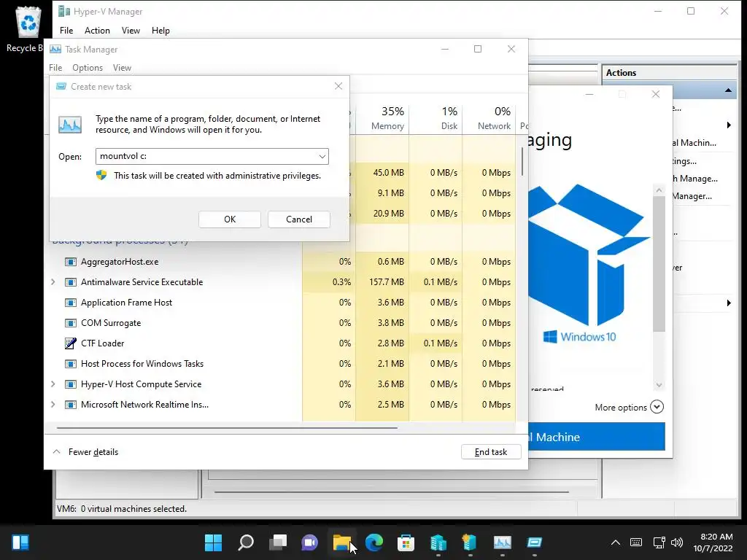Image resolution: width=747 pixels, height=560 pixels.
Task: Click the AggregatorHost.exe process icon
Action: (x=71, y=262)
